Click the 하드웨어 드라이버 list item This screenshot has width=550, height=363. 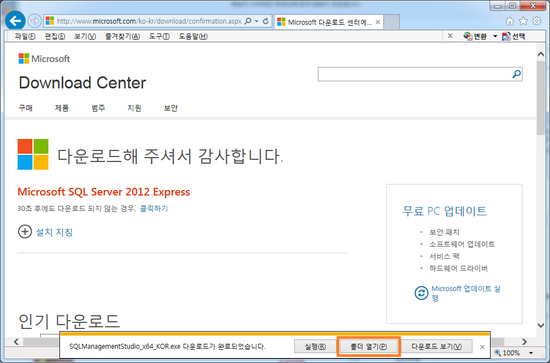[x=458, y=268]
